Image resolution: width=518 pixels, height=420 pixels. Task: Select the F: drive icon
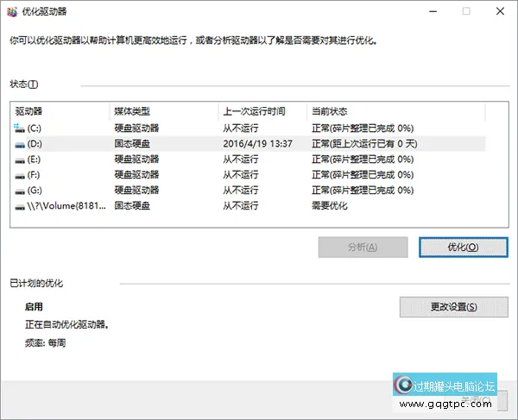coord(20,176)
